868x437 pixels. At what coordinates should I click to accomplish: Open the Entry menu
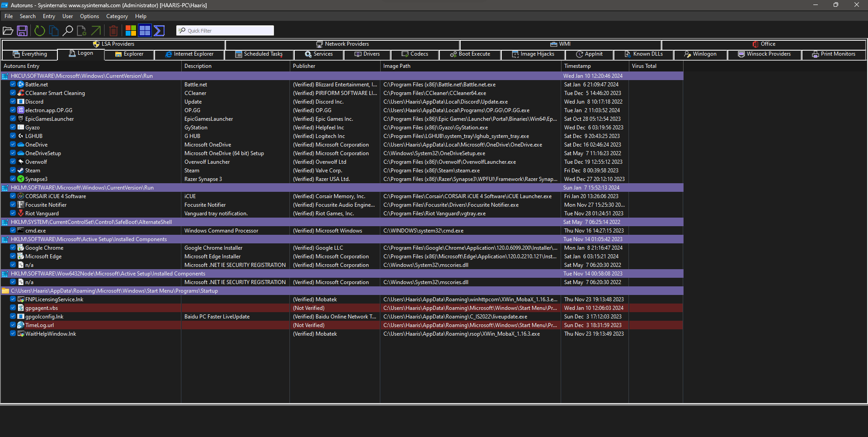(x=49, y=16)
